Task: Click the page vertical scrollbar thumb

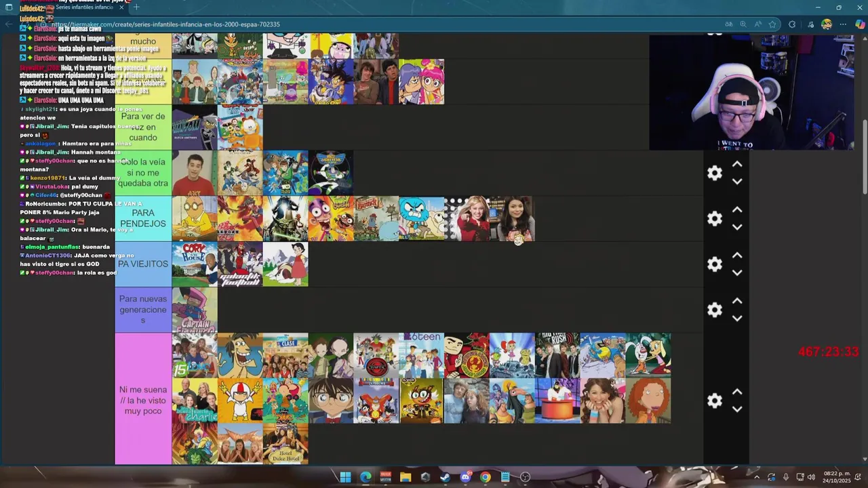Action: [x=865, y=156]
